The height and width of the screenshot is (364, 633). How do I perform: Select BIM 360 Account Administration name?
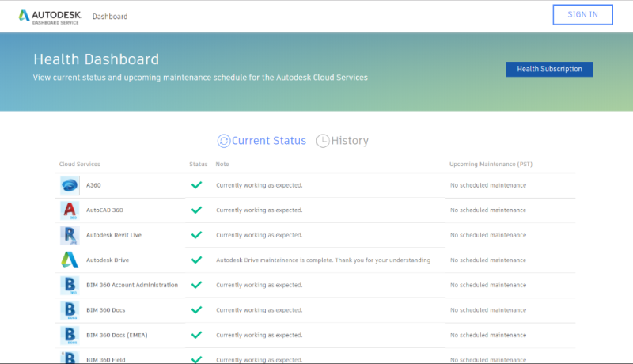coord(132,286)
